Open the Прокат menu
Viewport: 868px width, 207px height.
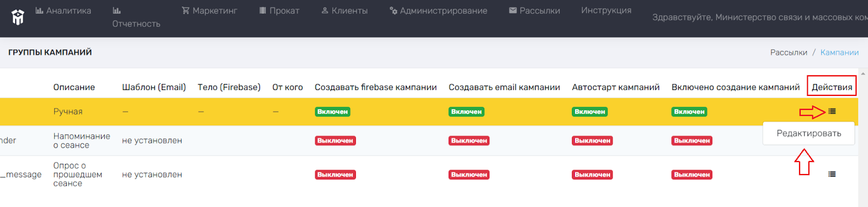(279, 11)
